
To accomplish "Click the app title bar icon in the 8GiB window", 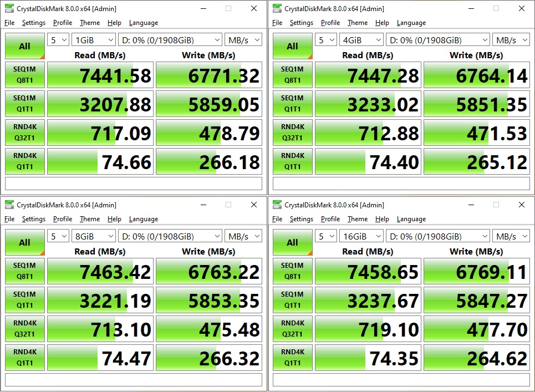I will pos(9,205).
